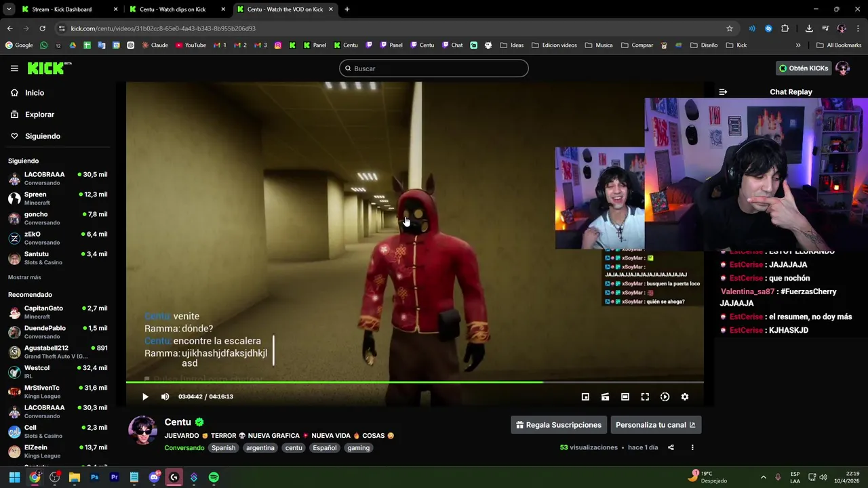This screenshot has width=868, height=488.
Task: Click the argentina tag
Action: (x=260, y=448)
